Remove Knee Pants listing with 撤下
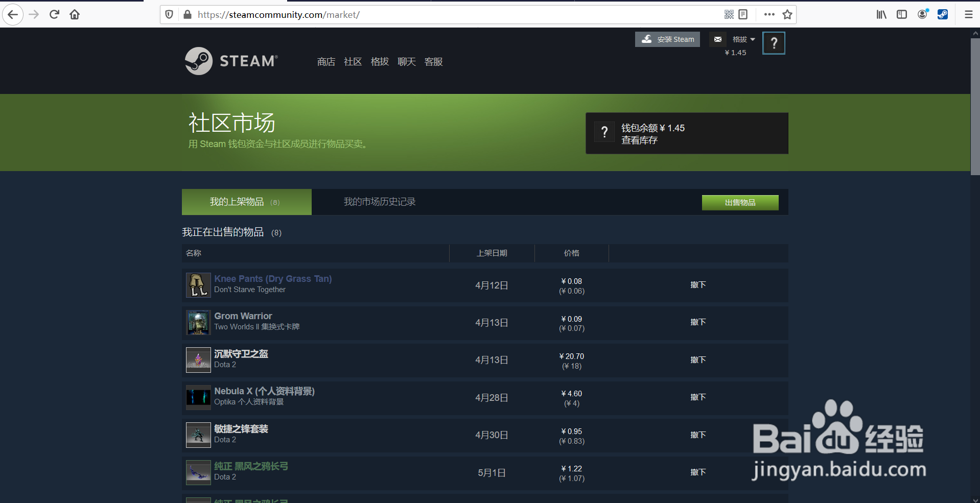 tap(698, 285)
